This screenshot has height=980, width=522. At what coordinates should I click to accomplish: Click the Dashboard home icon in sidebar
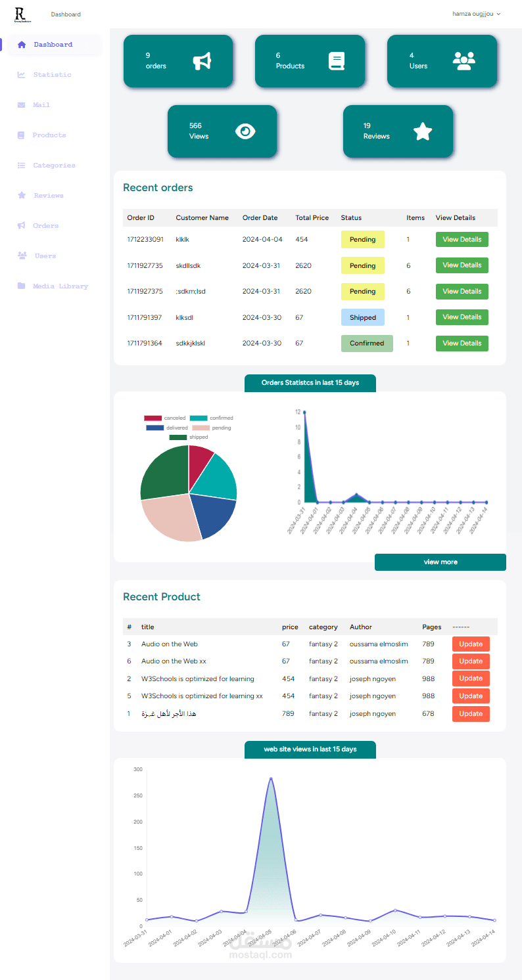coord(22,45)
